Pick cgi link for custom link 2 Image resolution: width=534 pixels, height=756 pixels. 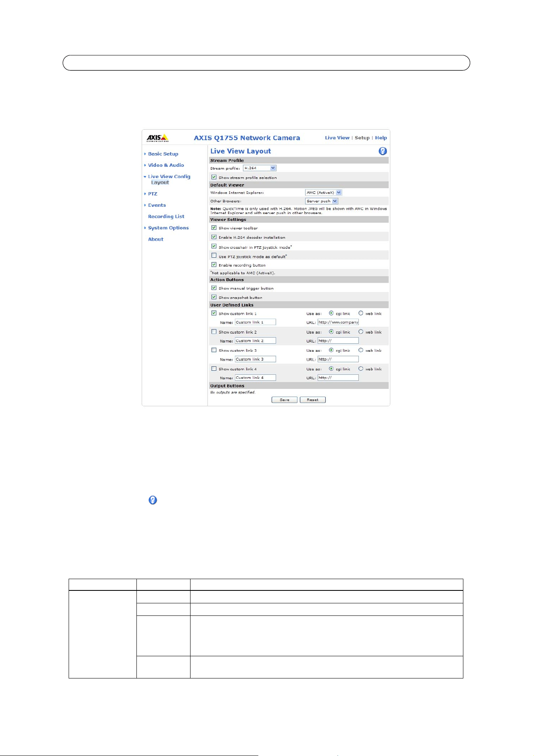pos(331,332)
